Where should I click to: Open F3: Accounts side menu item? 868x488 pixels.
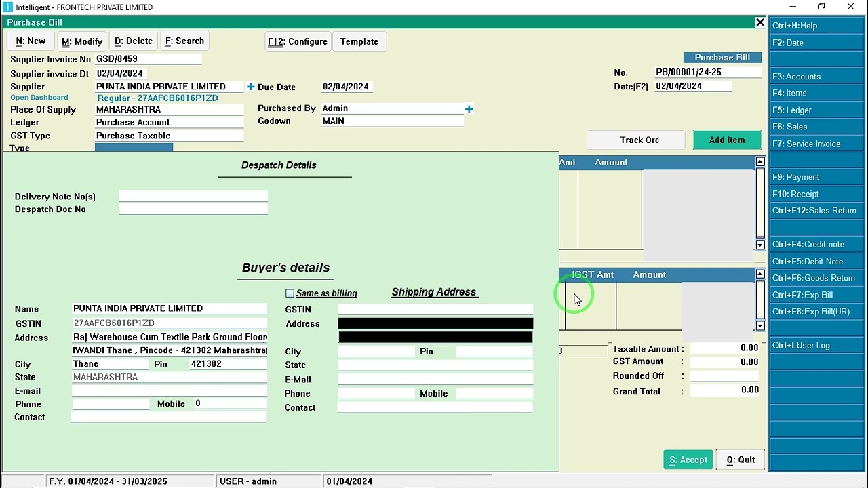[816, 77]
